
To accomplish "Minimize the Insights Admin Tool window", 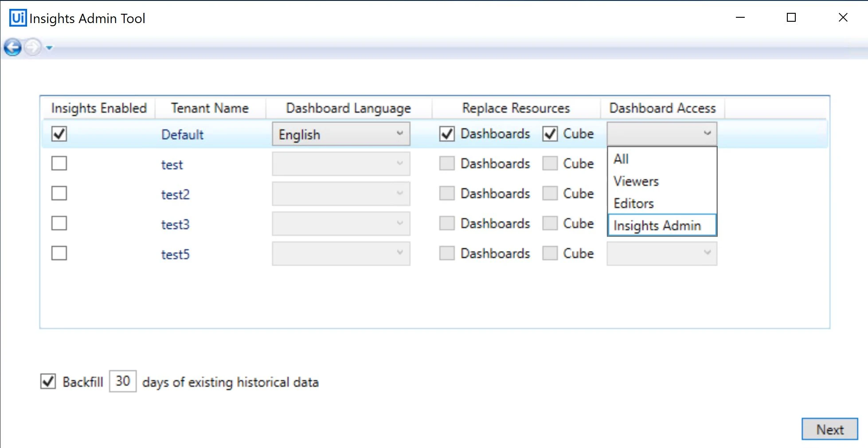I will tap(740, 18).
